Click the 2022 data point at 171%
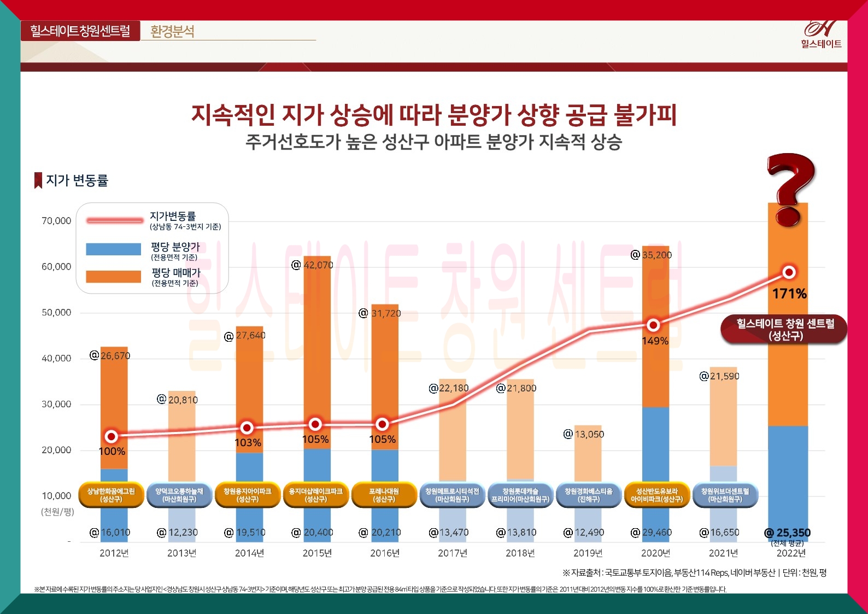This screenshot has width=868, height=614. point(789,272)
